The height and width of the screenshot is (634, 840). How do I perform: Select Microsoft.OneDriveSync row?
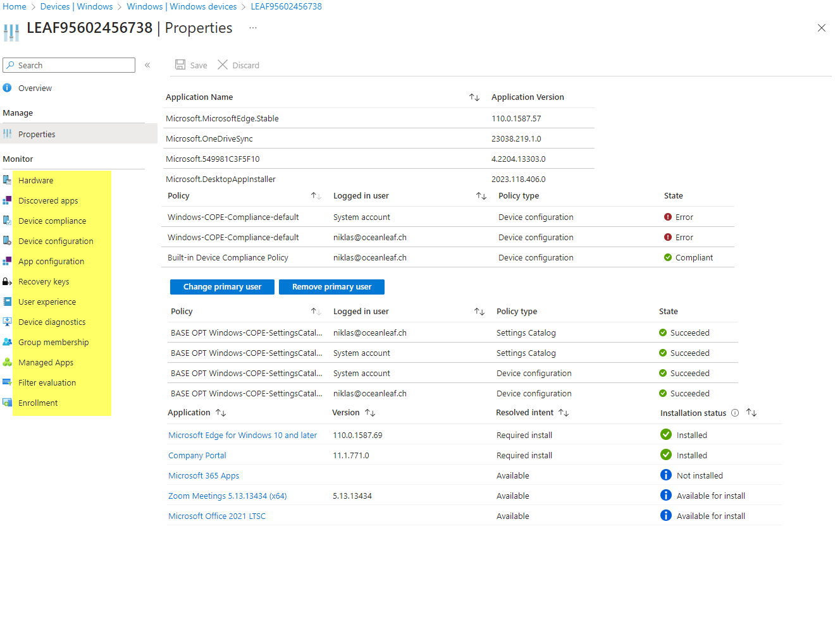(378, 138)
